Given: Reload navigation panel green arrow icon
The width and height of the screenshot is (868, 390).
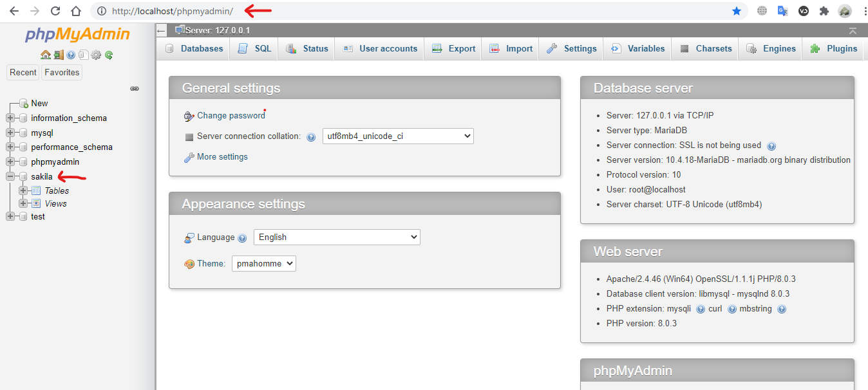Looking at the screenshot, I should (109, 55).
